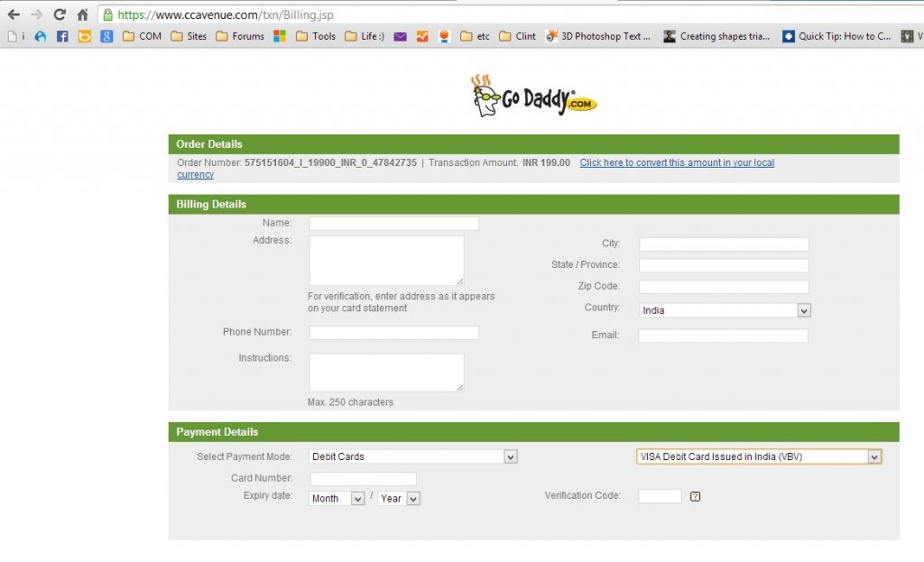Click the State / Province input field
The image size is (924, 562).
coord(725,266)
